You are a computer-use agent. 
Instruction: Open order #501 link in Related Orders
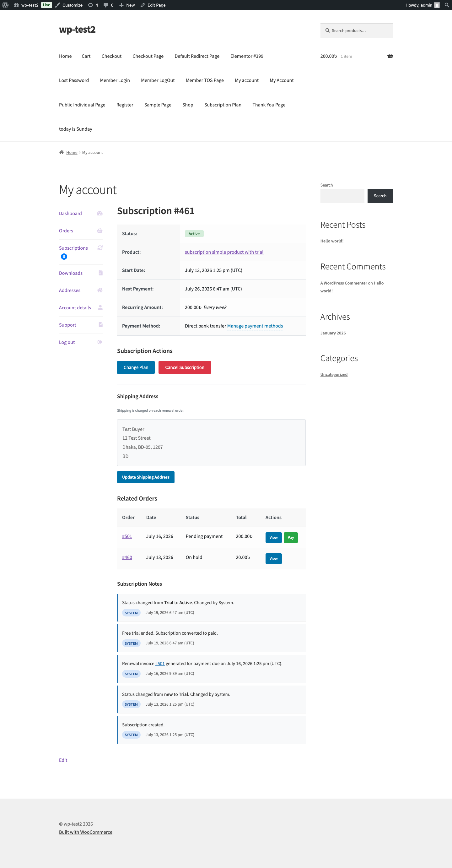127,536
